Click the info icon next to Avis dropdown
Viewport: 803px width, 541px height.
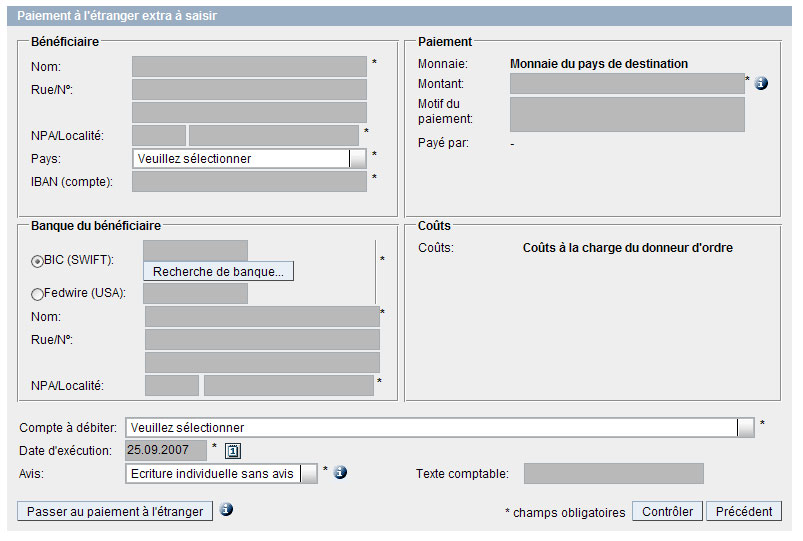340,472
